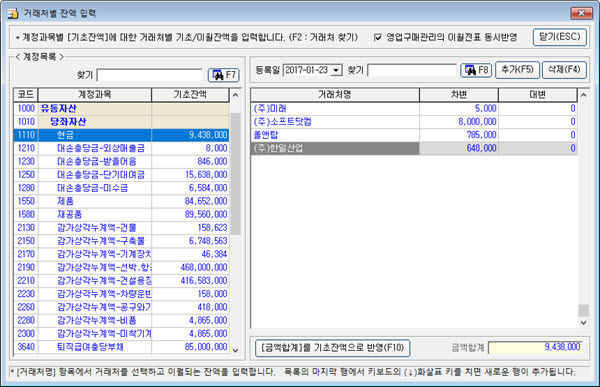
Task: Click the account list scrollbar thumb
Action: pyautogui.click(x=235, y=173)
